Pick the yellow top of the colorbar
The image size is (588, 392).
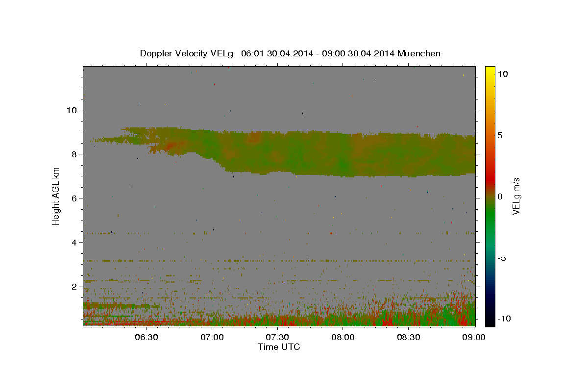(x=490, y=70)
